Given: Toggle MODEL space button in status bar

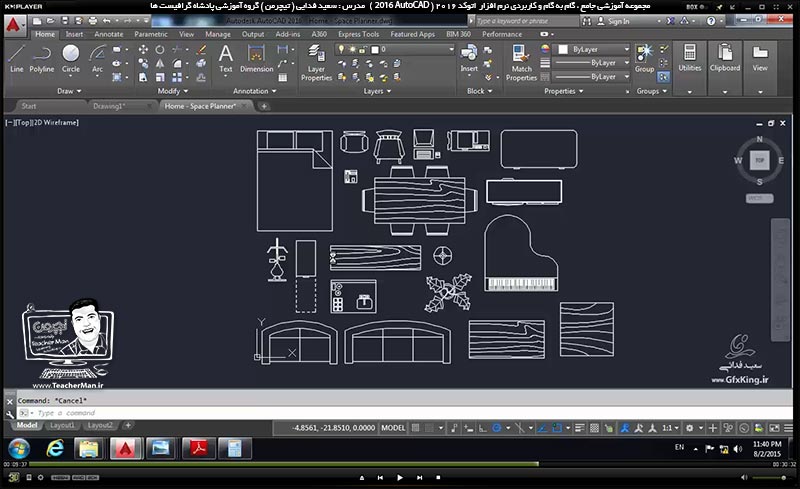Looking at the screenshot, I should 393,428.
